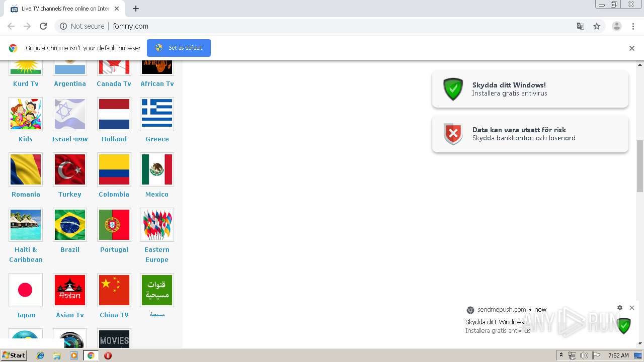Screen dimensions: 644x362
Task: Open the Chrome three-dot menu
Action: (633, 26)
